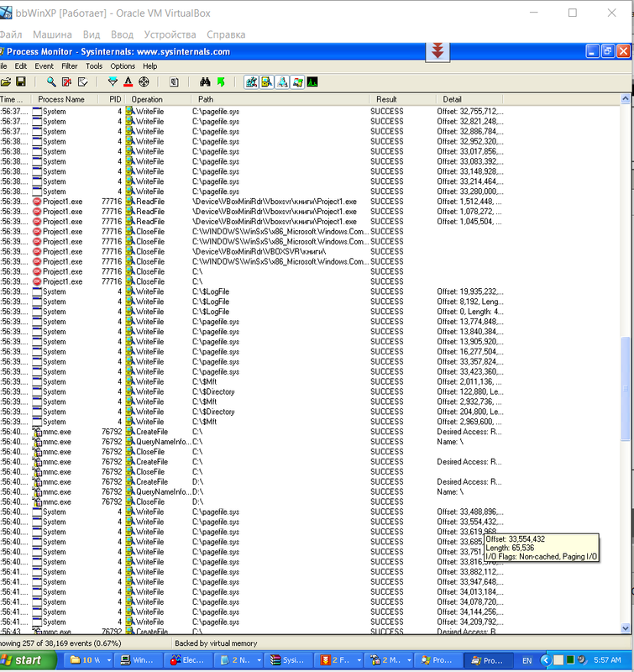Screen dimensions: 634x672
Task: Clear the display with the eraser icon
Action: click(x=82, y=81)
